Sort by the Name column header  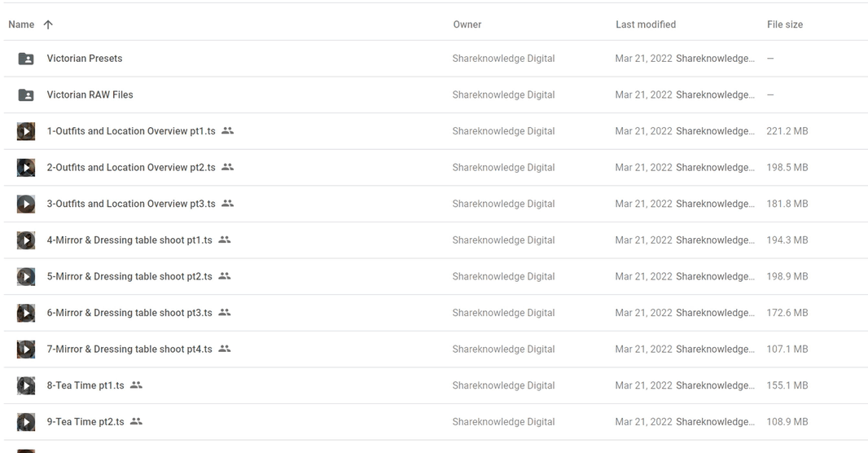(21, 24)
